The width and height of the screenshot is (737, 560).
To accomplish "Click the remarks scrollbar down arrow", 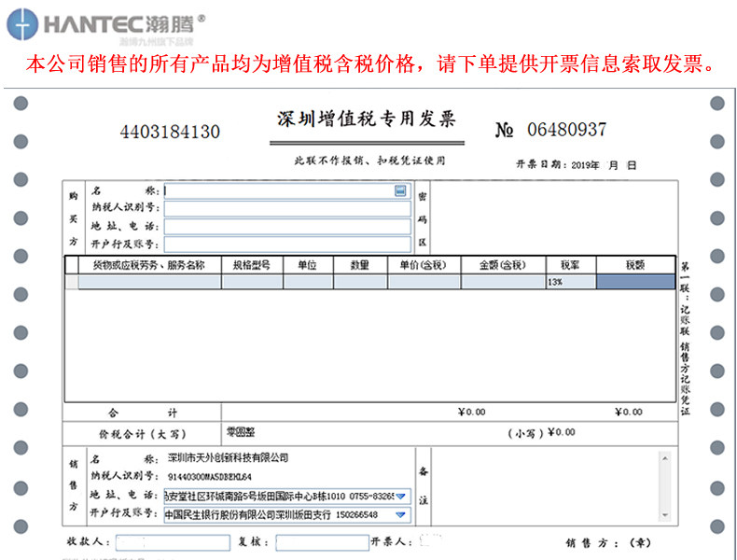I will coord(665,515).
